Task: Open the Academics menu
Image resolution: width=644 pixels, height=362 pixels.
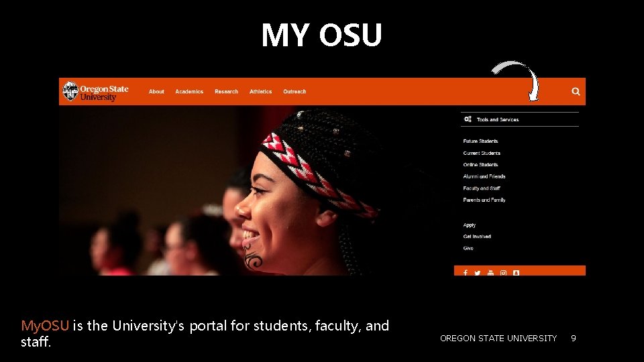Action: click(x=189, y=92)
